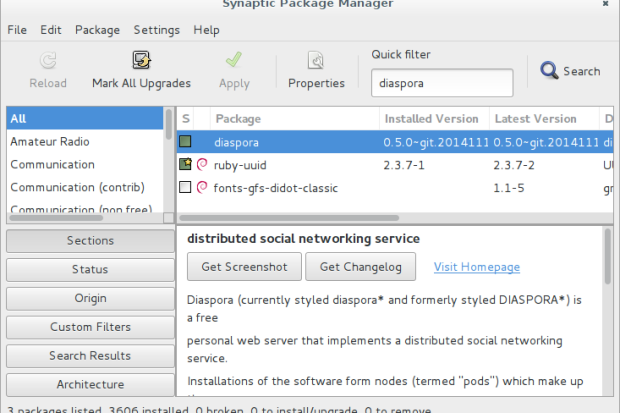Image resolution: width=620 pixels, height=413 pixels.
Task: Open package Properties from the toolbar
Action: [316, 70]
